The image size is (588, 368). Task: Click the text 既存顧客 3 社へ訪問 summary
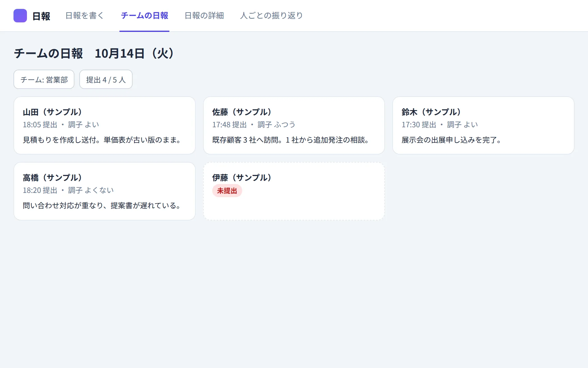point(291,140)
